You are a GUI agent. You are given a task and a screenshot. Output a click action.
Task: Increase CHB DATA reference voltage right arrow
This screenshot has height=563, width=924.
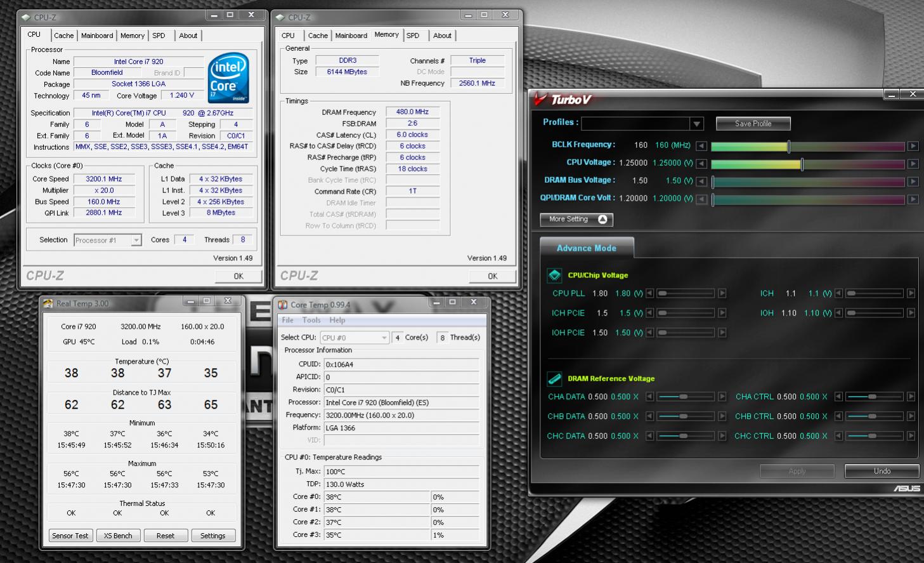pos(722,416)
